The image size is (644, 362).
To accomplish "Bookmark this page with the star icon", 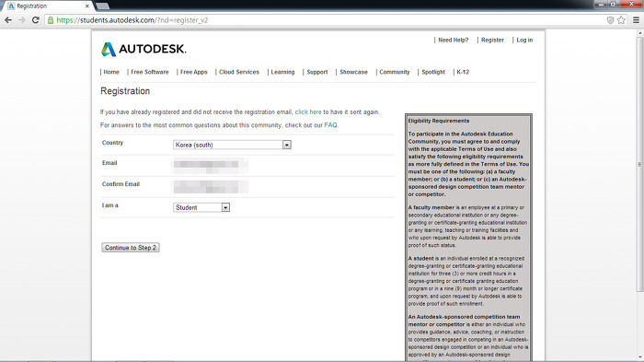I will pos(621,20).
